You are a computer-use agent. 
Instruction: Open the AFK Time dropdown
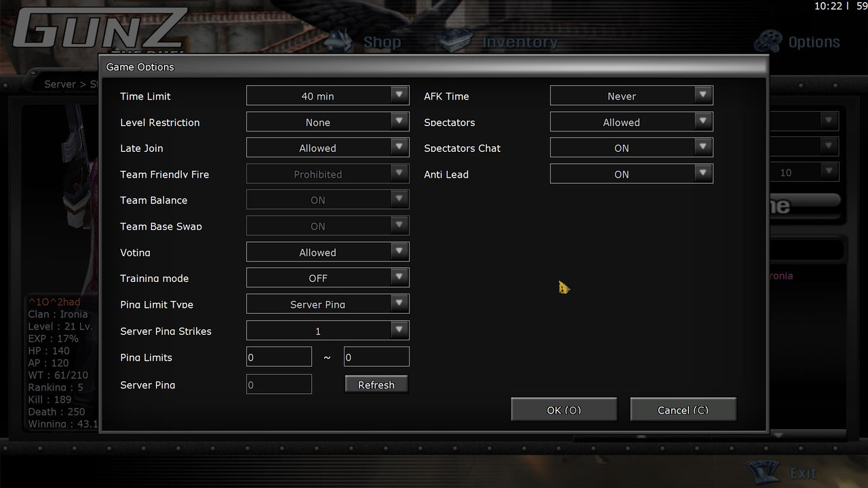coord(631,96)
